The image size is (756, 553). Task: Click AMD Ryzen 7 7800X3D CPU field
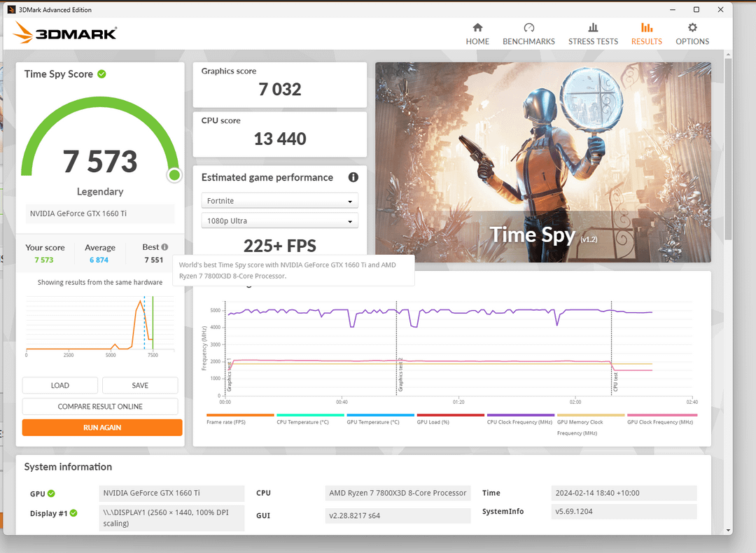click(398, 493)
